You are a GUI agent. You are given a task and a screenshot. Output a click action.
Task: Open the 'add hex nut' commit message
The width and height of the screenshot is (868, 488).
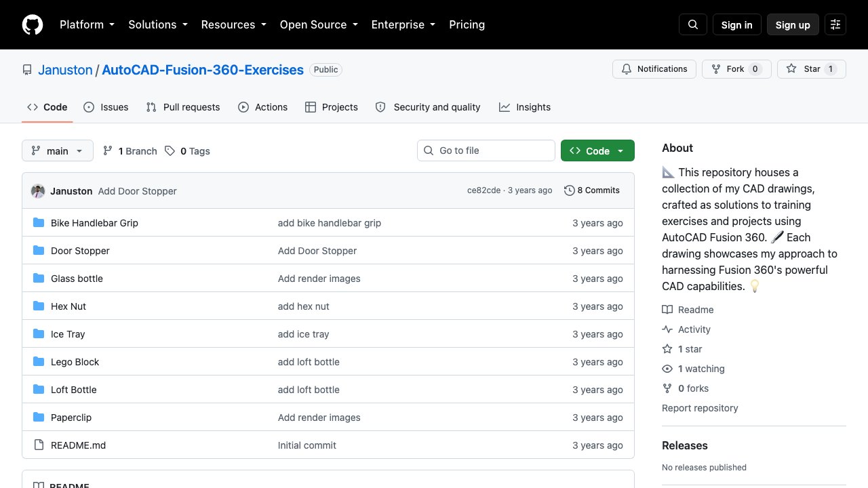pos(304,306)
